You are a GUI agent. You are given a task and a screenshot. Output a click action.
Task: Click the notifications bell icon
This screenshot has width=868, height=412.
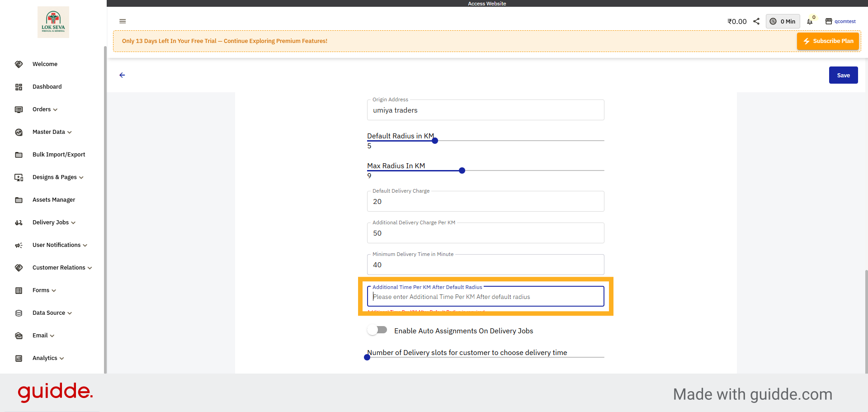click(x=810, y=21)
